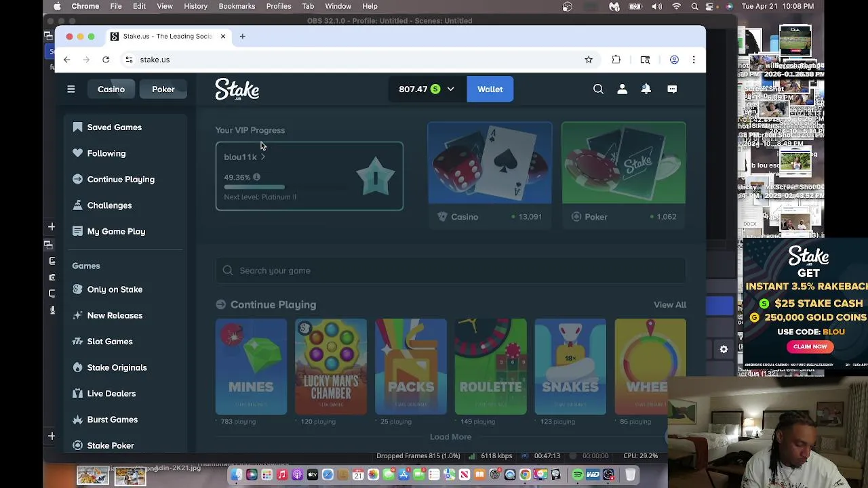Viewport: 868px width, 488px height.
Task: Open Wi-Fi status in menu bar
Action: (x=676, y=6)
